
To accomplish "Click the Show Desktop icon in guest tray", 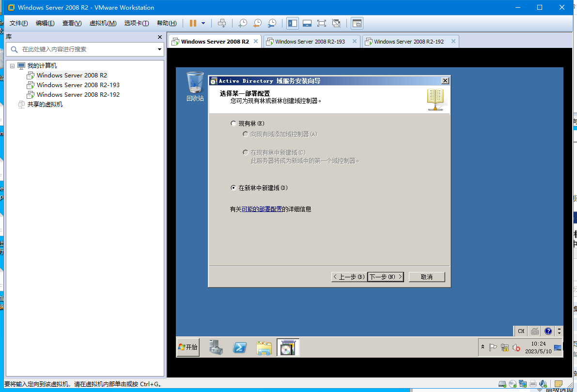I will 558,347.
